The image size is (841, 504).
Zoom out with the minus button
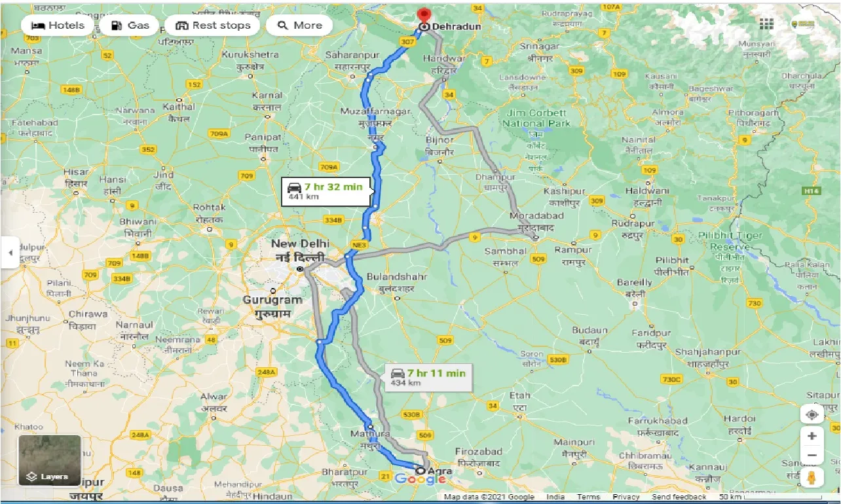812,455
